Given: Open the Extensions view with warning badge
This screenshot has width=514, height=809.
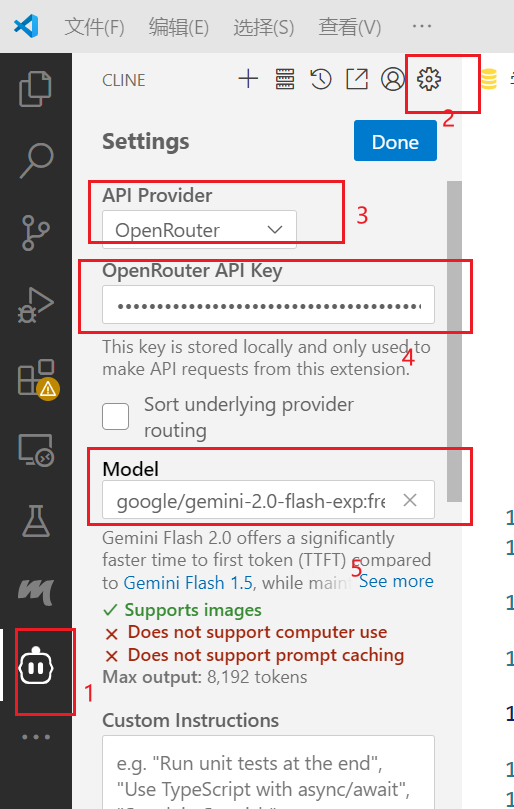Looking at the screenshot, I should [37, 379].
